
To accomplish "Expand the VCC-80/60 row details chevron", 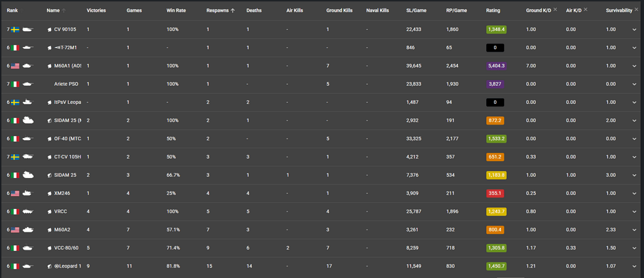I will 634,248.
